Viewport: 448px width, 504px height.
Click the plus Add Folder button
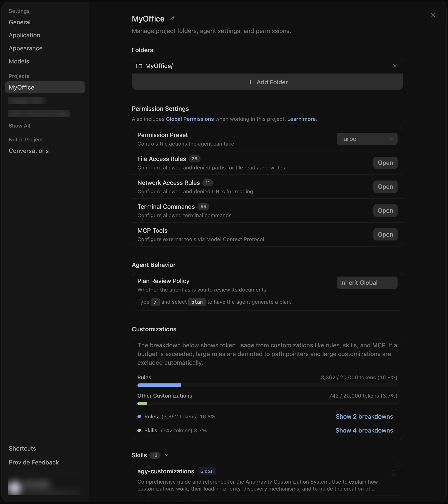pyautogui.click(x=267, y=82)
